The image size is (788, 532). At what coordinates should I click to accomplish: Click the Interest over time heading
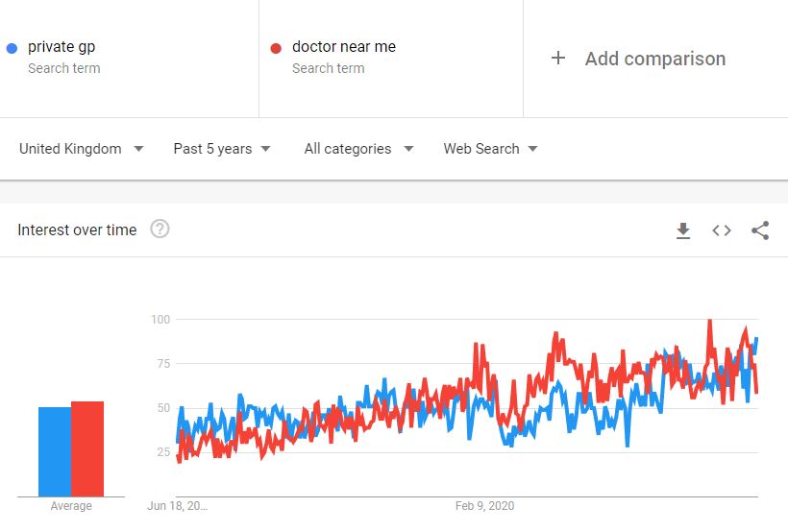(x=77, y=230)
